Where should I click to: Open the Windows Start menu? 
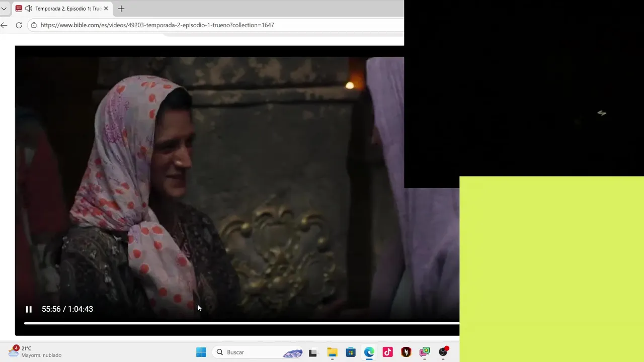[201, 352]
